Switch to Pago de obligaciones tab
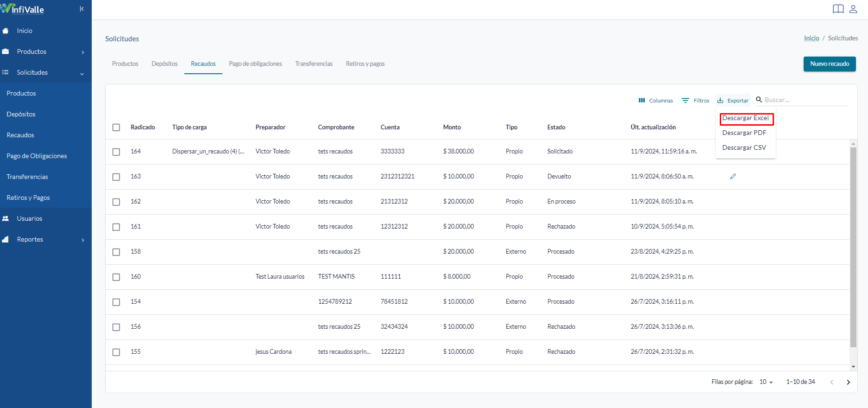The width and height of the screenshot is (868, 408). tap(255, 64)
